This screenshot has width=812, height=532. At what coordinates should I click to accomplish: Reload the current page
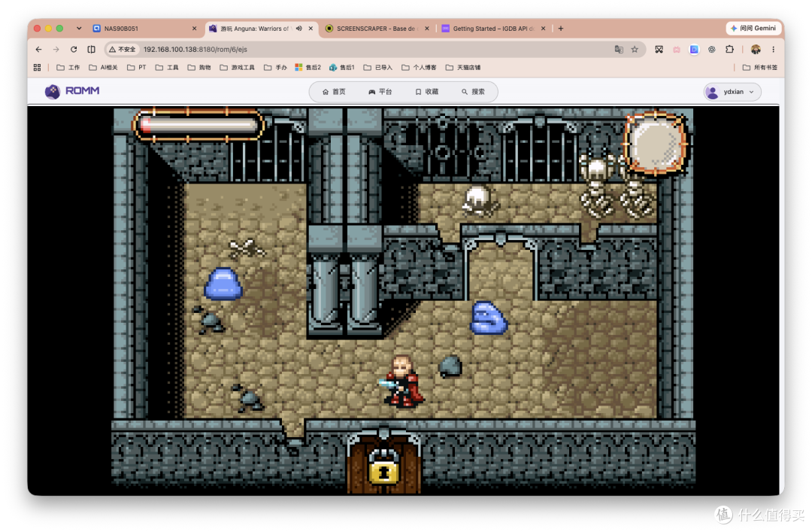[74, 49]
